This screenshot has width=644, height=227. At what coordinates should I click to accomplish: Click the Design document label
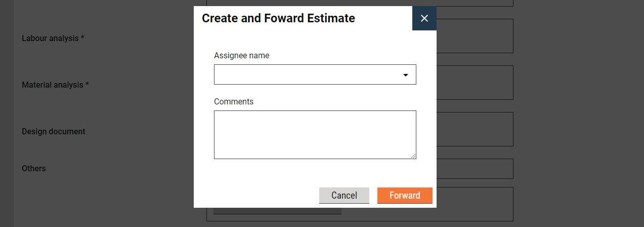[x=53, y=132]
